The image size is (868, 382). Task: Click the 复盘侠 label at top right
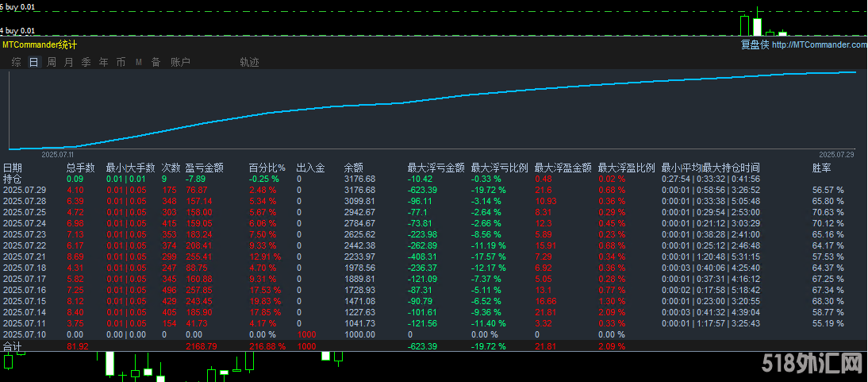pos(755,45)
